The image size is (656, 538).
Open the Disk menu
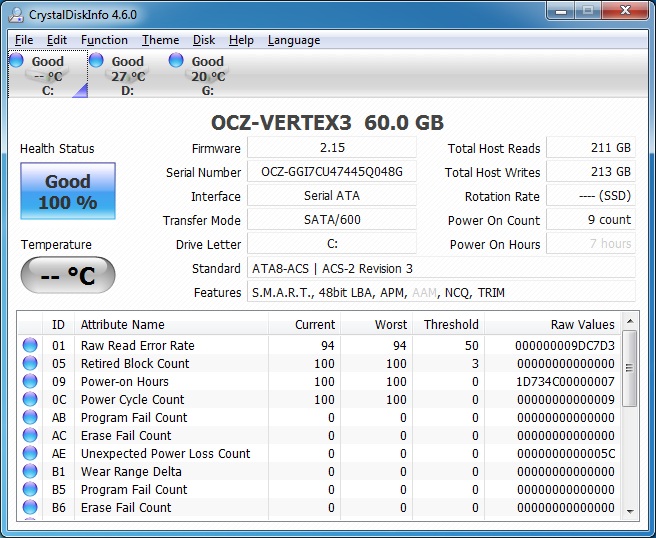pos(204,40)
